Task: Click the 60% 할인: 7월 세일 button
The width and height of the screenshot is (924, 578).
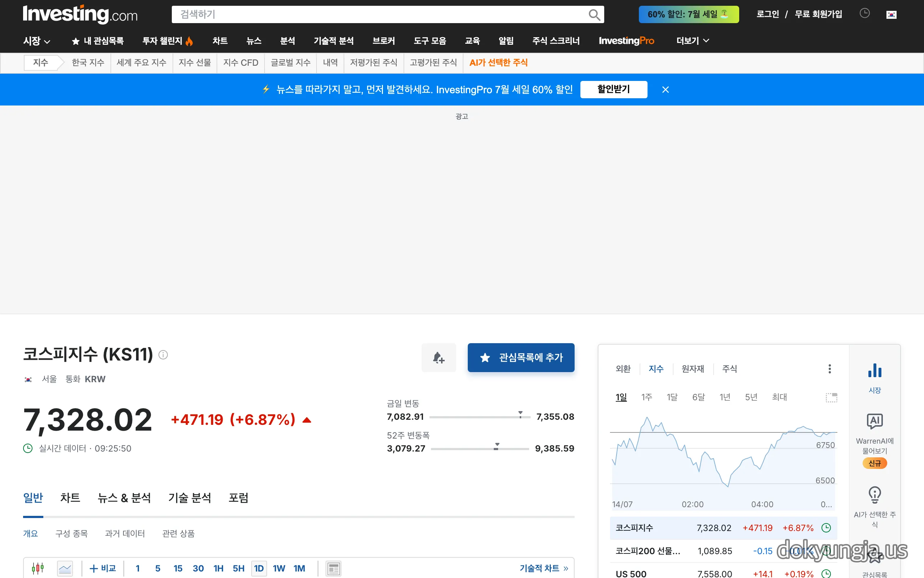Action: 689,14
